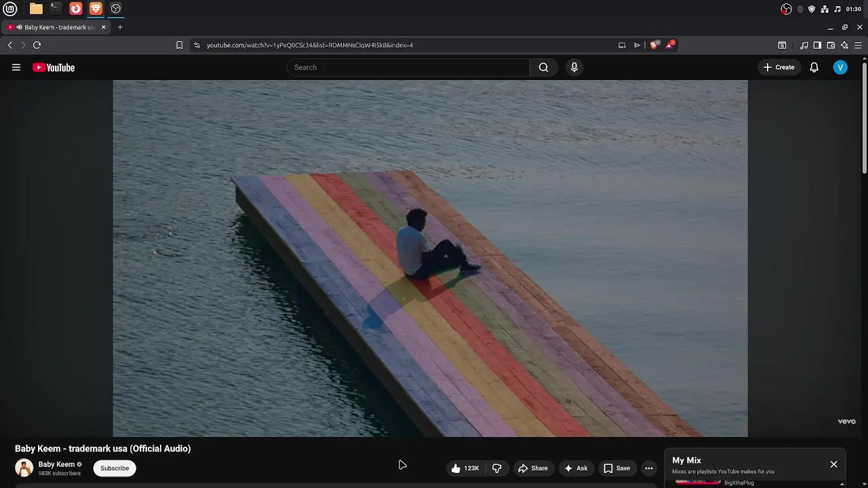Open YouTube notifications bell

pos(814,67)
